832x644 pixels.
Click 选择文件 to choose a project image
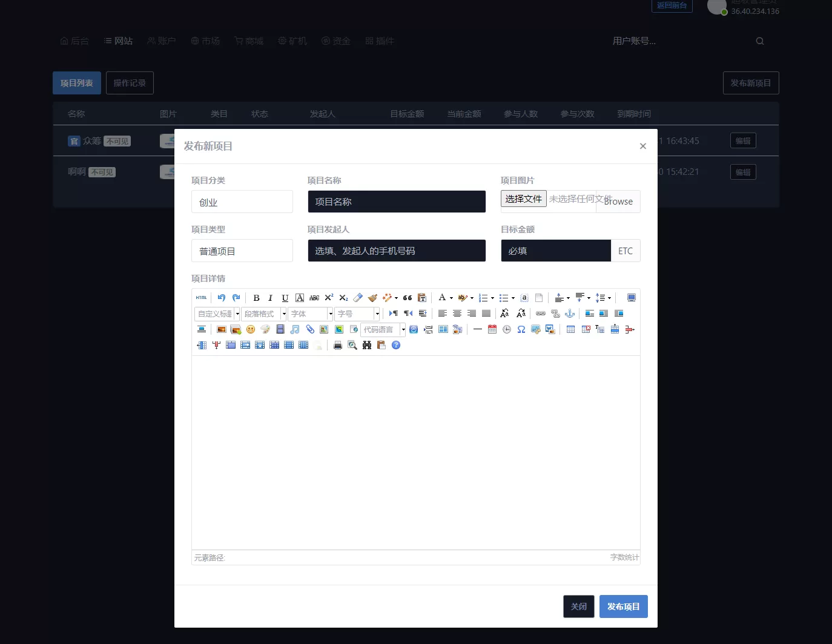click(x=523, y=199)
